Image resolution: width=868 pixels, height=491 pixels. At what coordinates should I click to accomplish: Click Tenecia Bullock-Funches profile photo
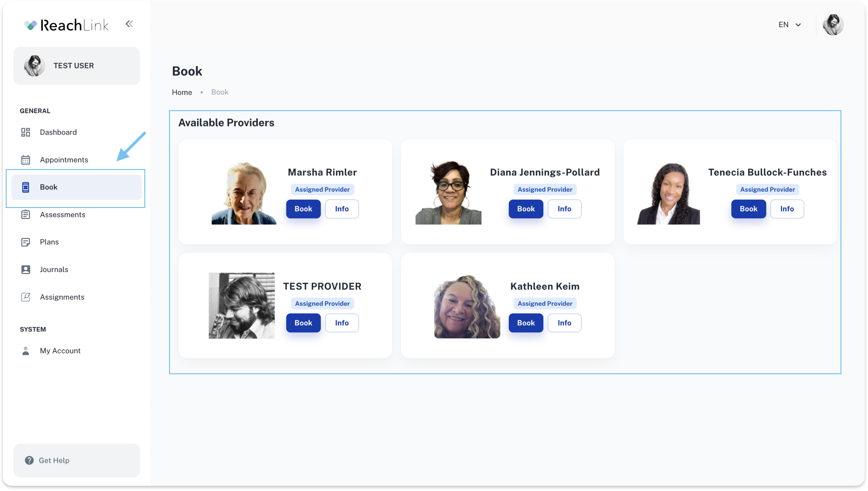point(668,193)
